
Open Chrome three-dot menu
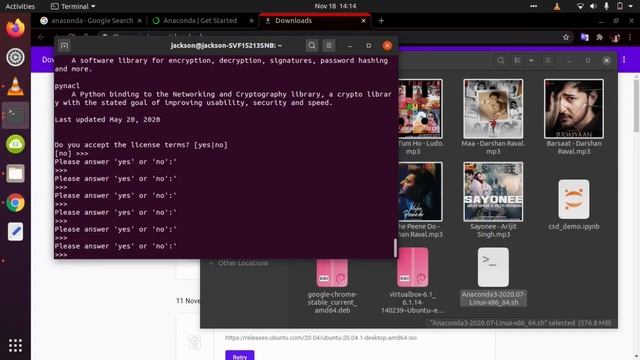[x=630, y=37]
